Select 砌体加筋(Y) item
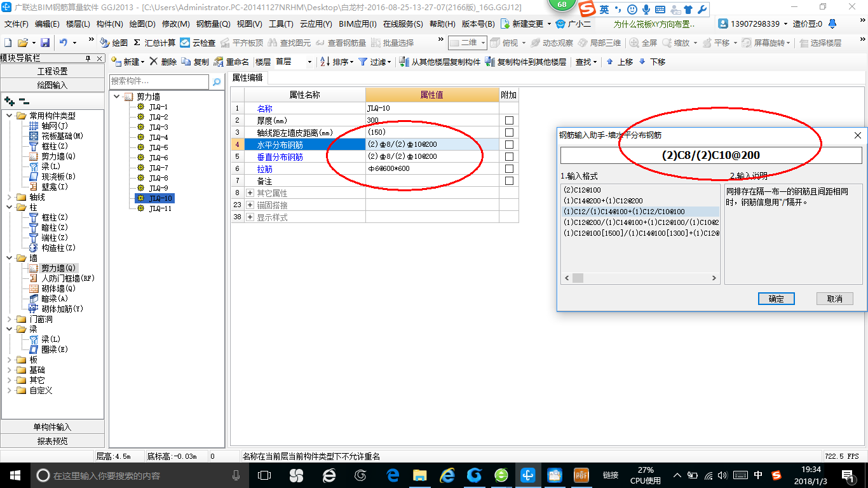Viewport: 868px width, 488px height. [56, 309]
